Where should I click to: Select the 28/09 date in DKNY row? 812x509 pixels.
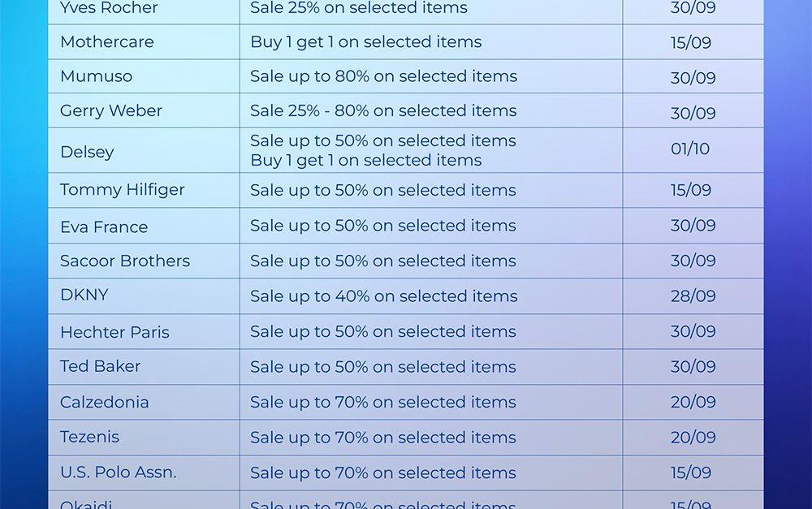[693, 296]
